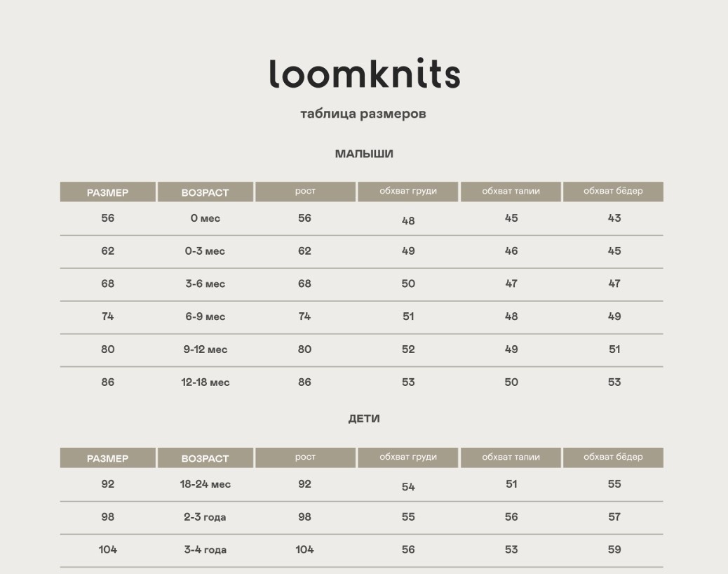The width and height of the screenshot is (728, 574).
Task: Select the '3-6 мес' age cell
Action: tap(205, 283)
